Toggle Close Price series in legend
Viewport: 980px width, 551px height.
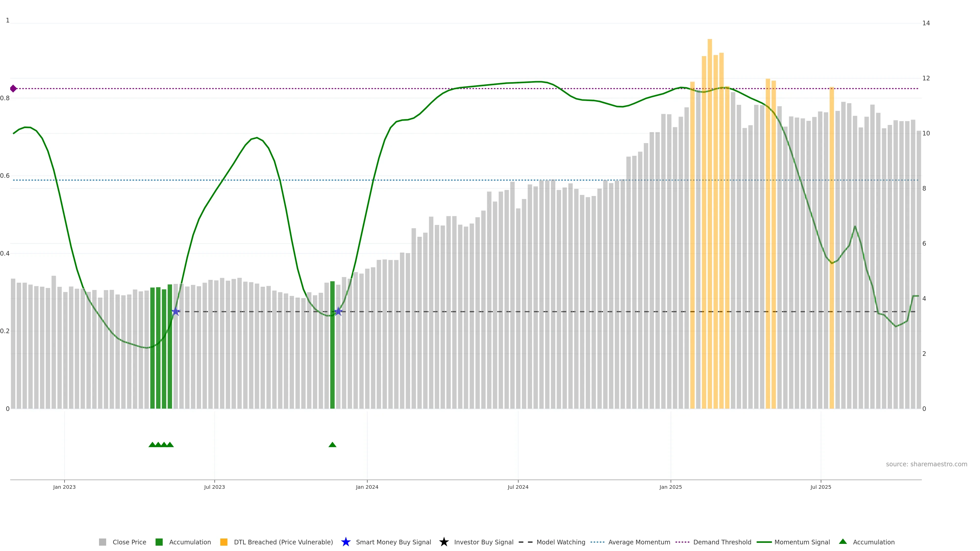tap(129, 542)
